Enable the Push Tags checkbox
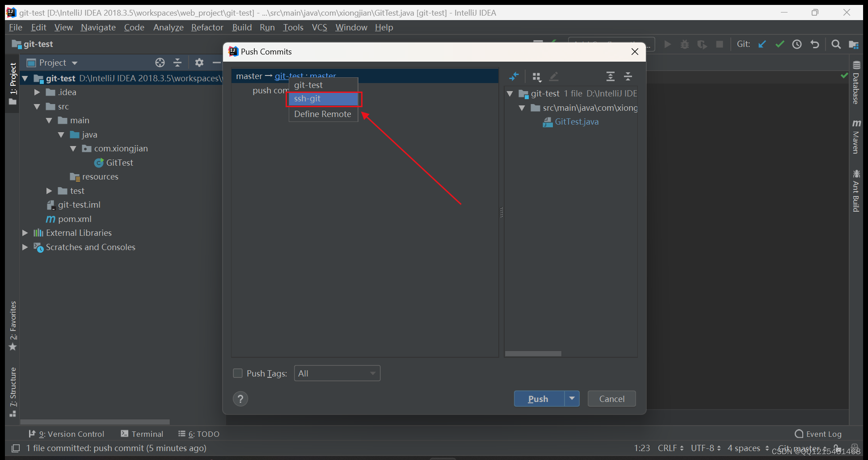Screen dimensions: 868x460 (x=238, y=373)
